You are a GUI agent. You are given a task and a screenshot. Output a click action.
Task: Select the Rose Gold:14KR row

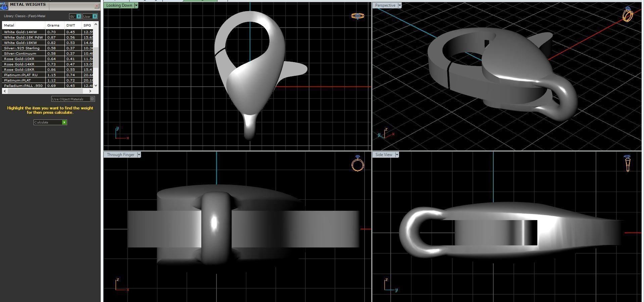pos(48,64)
